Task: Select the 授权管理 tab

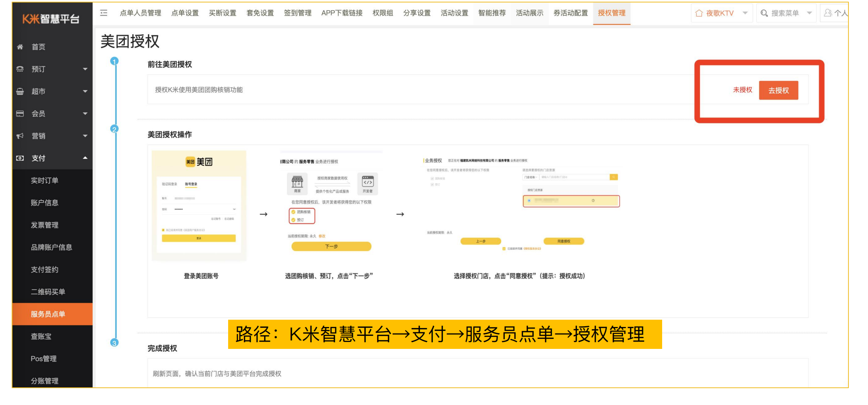Action: pos(612,13)
